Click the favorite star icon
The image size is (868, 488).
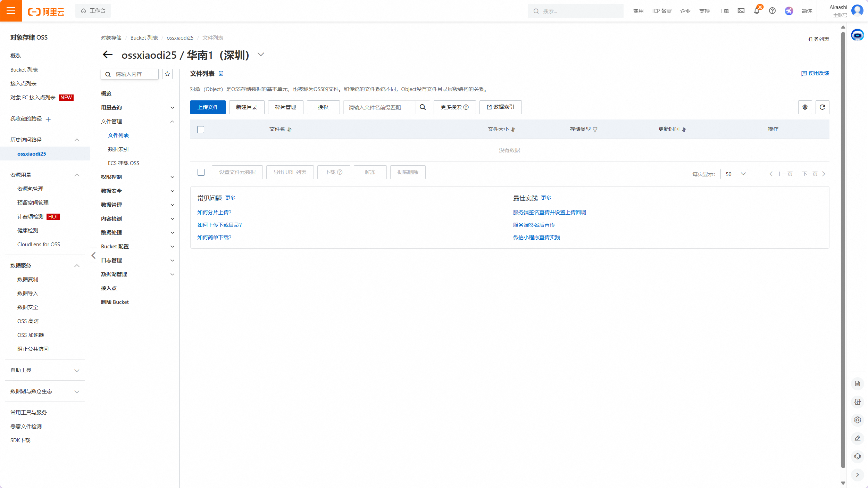tap(167, 74)
